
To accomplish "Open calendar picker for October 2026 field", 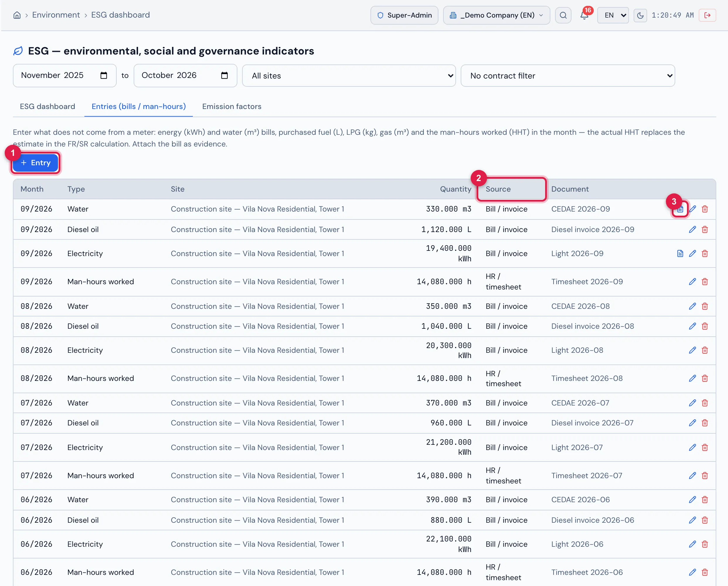I will [224, 75].
